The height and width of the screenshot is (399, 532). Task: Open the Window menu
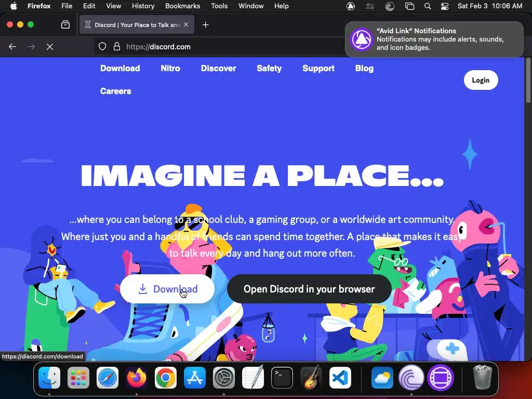point(251,6)
